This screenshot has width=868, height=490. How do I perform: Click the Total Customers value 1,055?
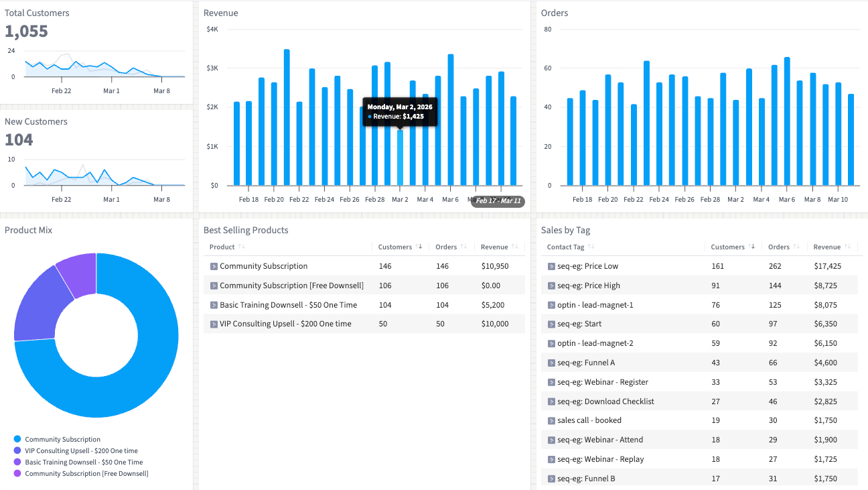pyautogui.click(x=27, y=32)
